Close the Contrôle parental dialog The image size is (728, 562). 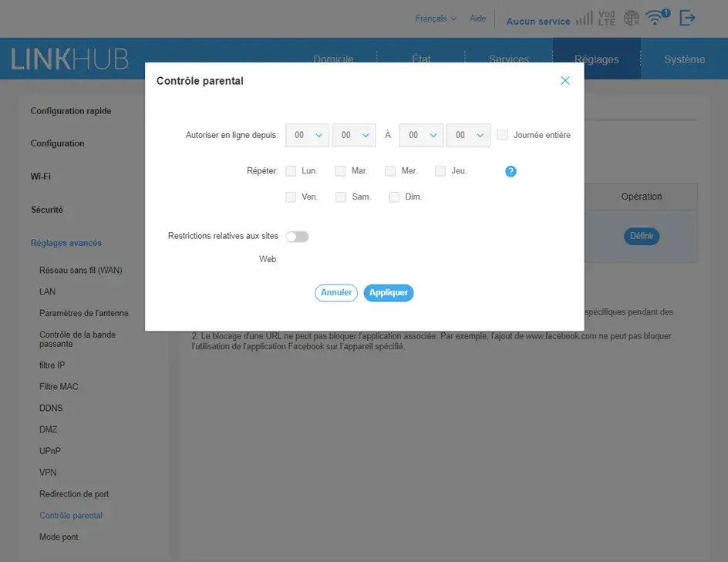coord(565,81)
